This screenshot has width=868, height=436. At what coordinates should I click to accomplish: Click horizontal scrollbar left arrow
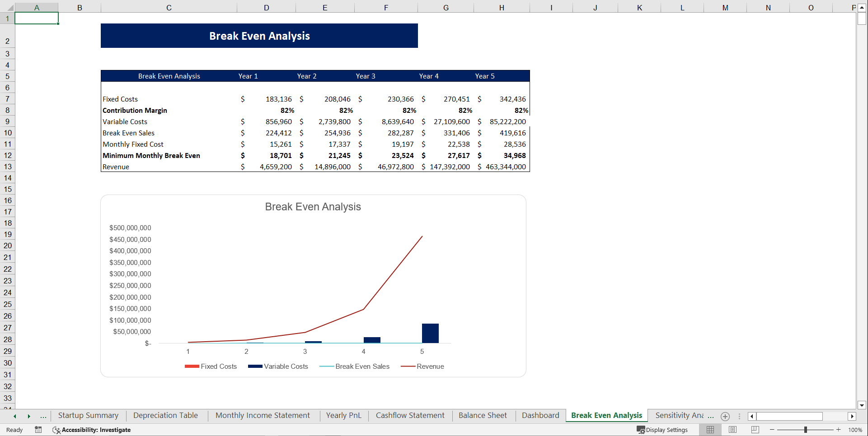point(752,416)
